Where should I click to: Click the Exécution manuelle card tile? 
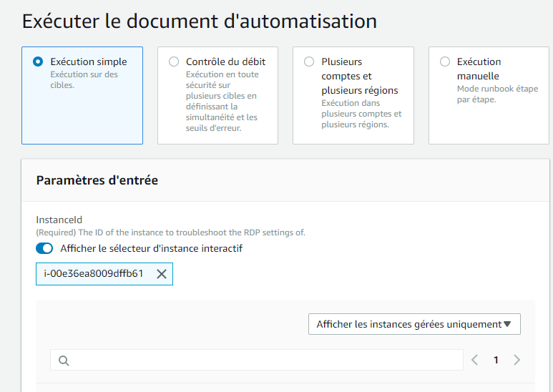pos(489,96)
